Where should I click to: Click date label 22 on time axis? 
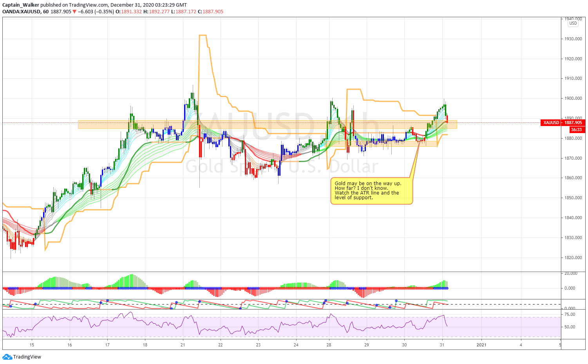tap(221, 345)
